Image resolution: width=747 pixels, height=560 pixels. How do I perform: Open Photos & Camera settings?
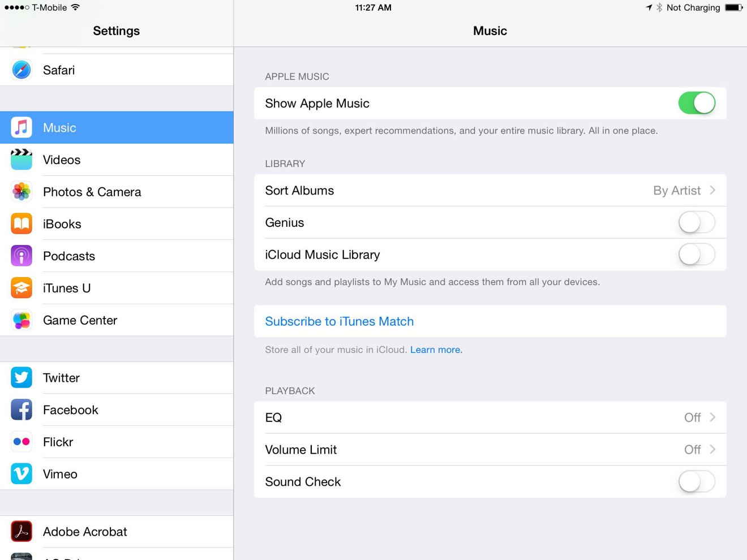117,192
